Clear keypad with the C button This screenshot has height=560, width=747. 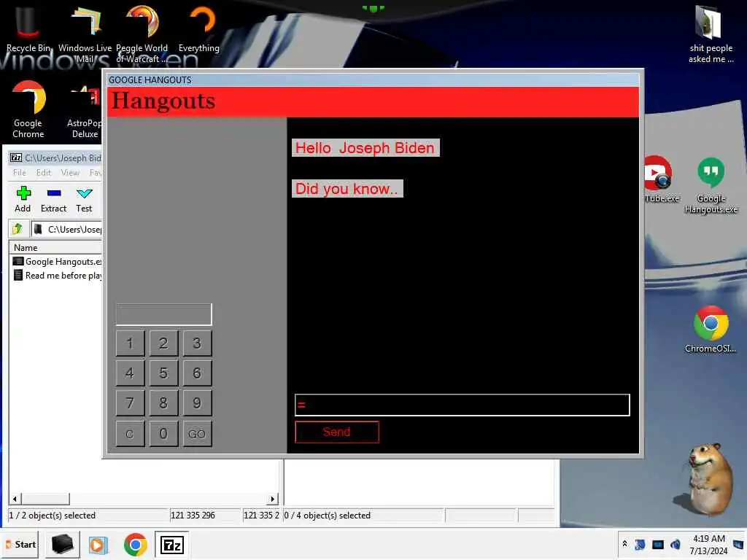tap(130, 434)
